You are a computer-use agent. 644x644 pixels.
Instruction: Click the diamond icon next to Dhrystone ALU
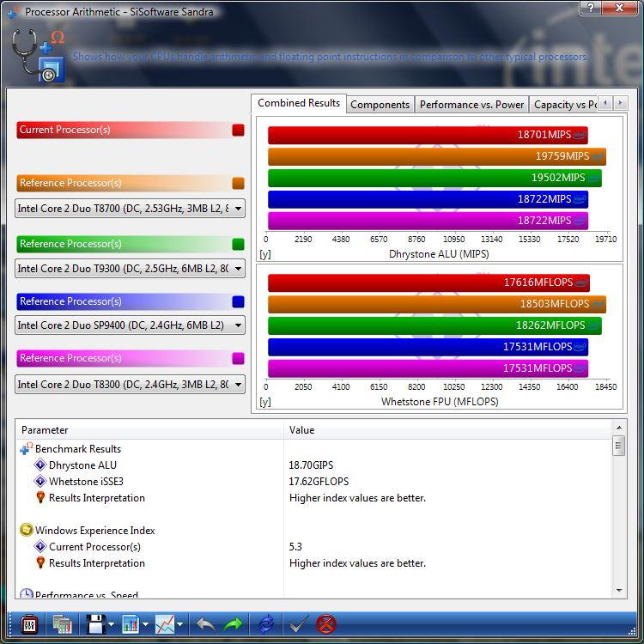click(40, 465)
